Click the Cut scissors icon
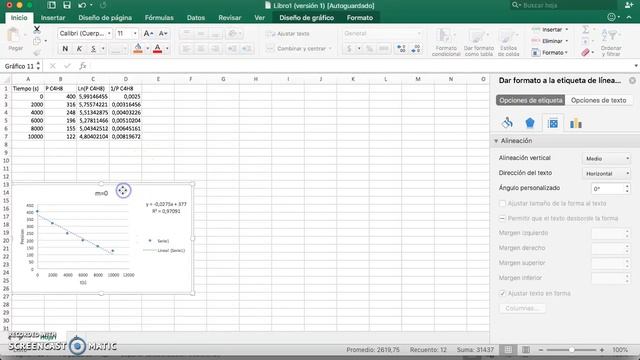 pos(37,29)
